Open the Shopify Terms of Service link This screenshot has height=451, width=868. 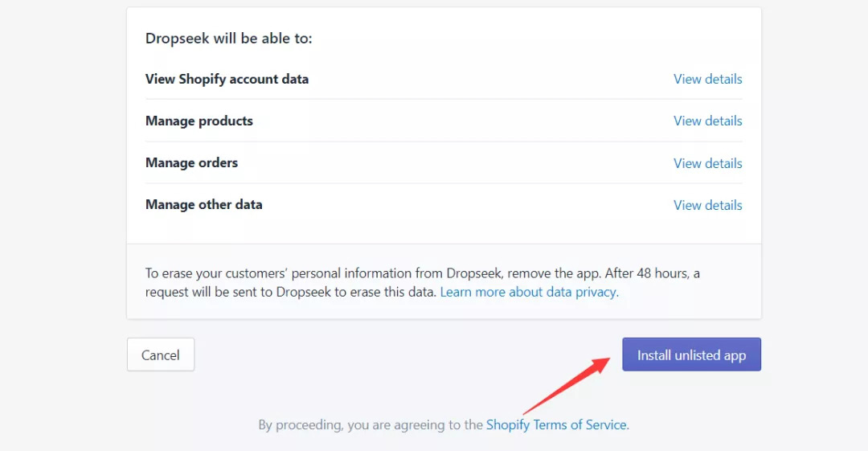(x=556, y=425)
